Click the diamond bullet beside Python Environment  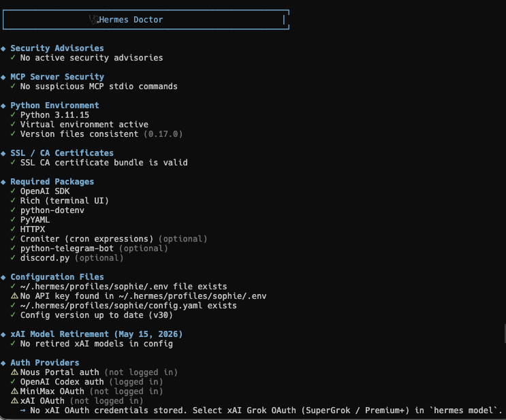point(3,106)
